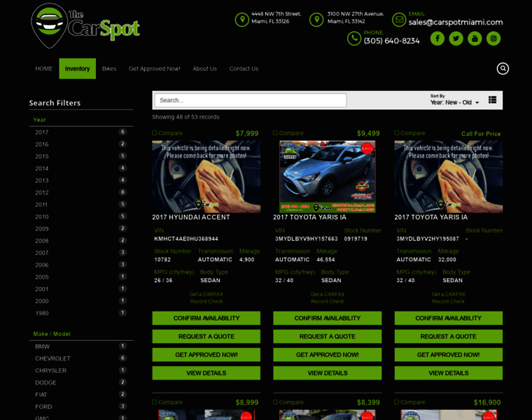Switch to list view icon

(492, 99)
